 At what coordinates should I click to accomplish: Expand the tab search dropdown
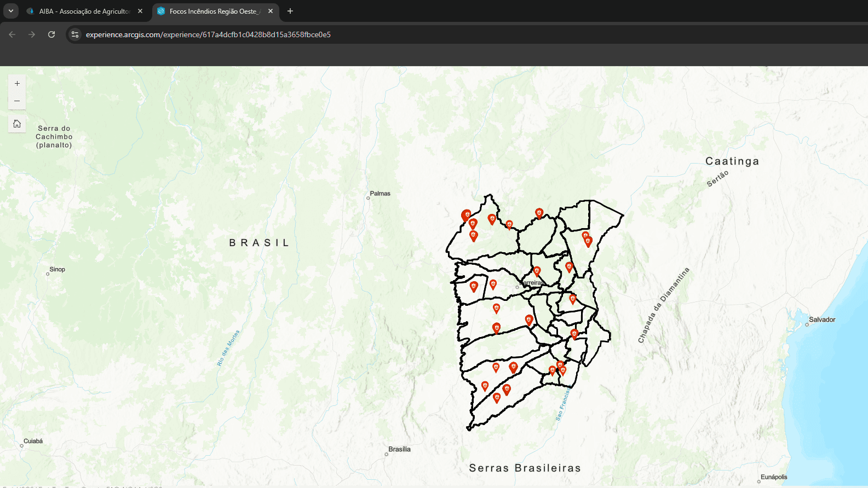click(x=10, y=11)
